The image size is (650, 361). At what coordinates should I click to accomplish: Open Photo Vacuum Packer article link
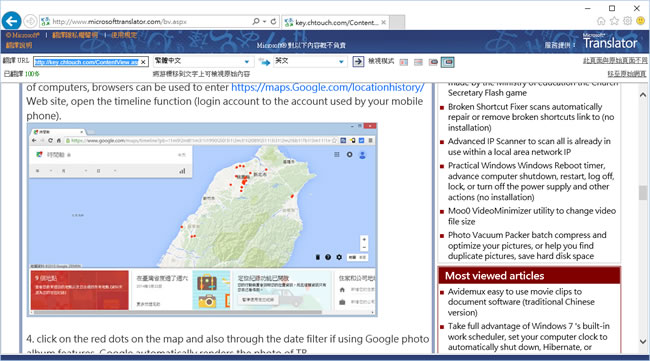tap(527, 245)
